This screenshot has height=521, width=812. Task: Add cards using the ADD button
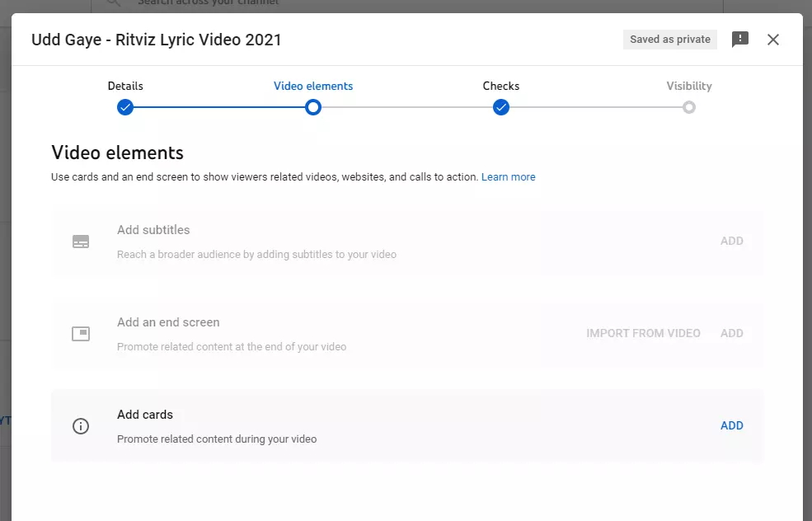coord(732,425)
